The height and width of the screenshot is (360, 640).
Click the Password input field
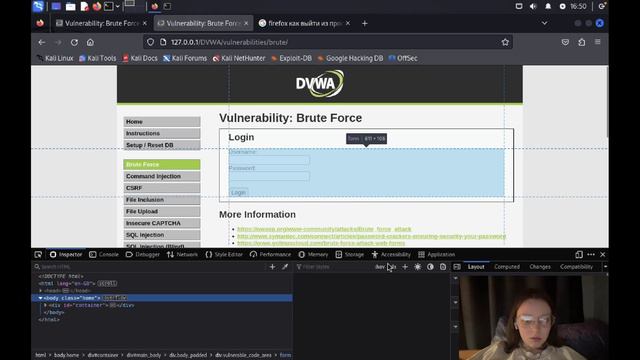[269, 176]
